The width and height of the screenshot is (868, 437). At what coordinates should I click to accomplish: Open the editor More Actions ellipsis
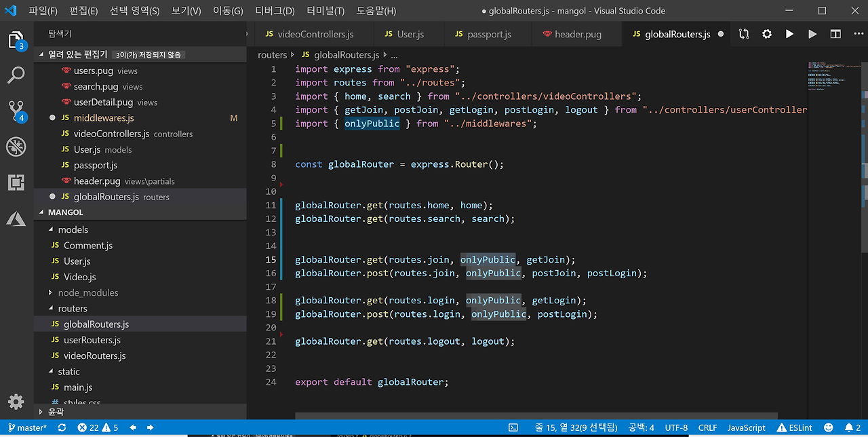tap(857, 34)
